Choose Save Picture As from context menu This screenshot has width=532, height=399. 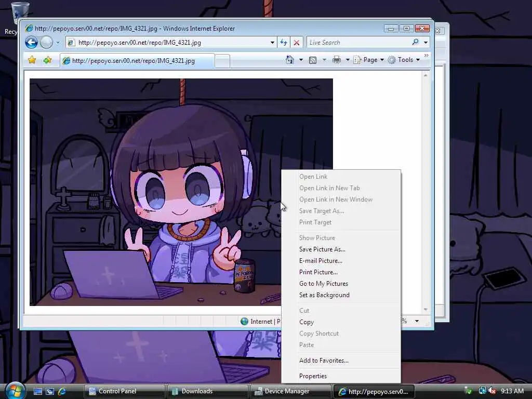[322, 249]
